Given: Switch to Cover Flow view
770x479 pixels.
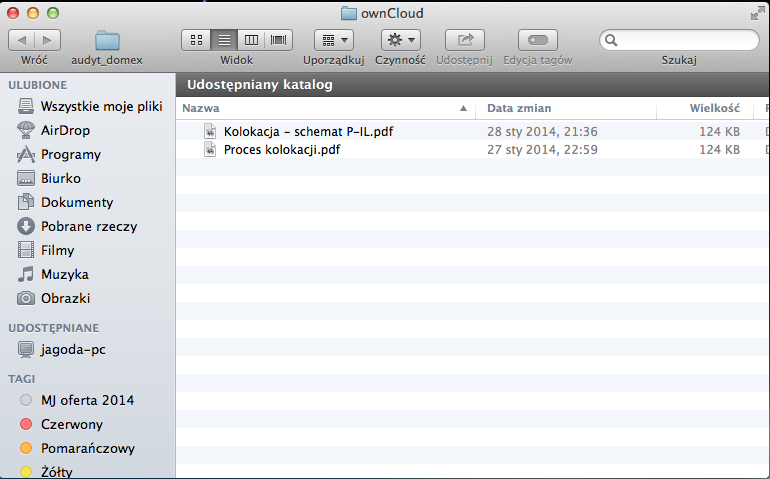Looking at the screenshot, I should click(278, 40).
